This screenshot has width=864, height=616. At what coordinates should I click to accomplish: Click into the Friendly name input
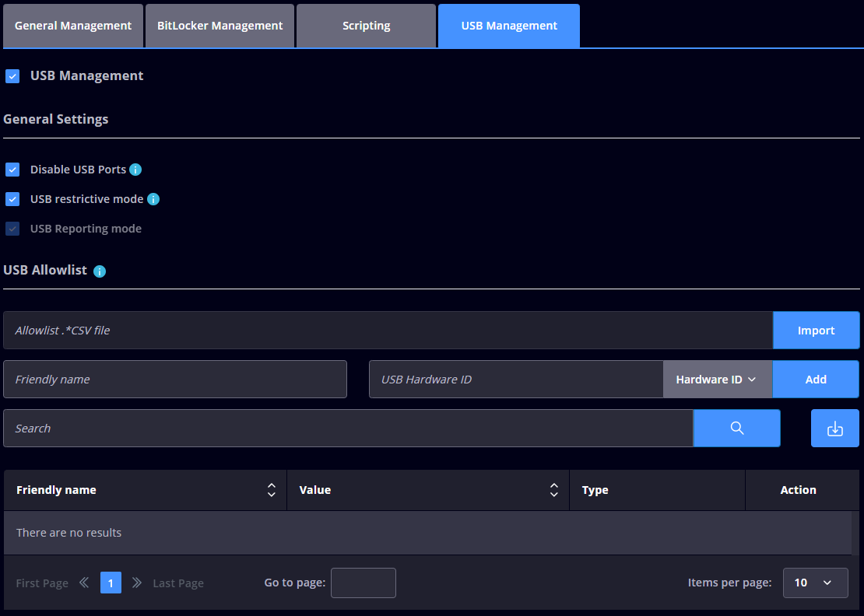coord(175,380)
